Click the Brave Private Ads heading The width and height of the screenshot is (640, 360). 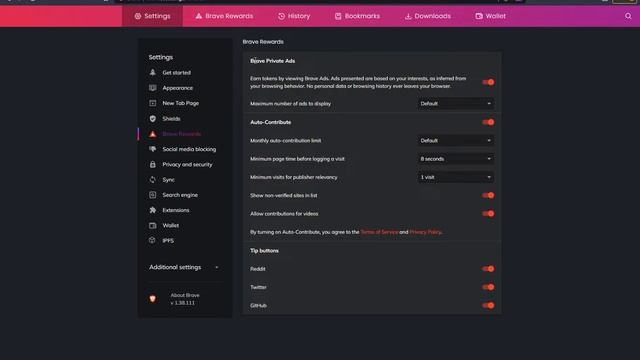click(x=273, y=61)
